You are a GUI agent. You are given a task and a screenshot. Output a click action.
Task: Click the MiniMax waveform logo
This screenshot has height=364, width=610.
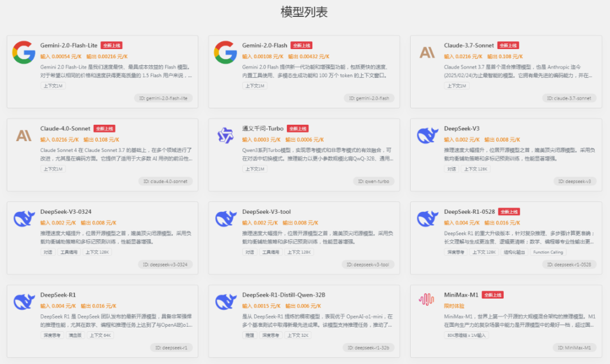[426, 299]
